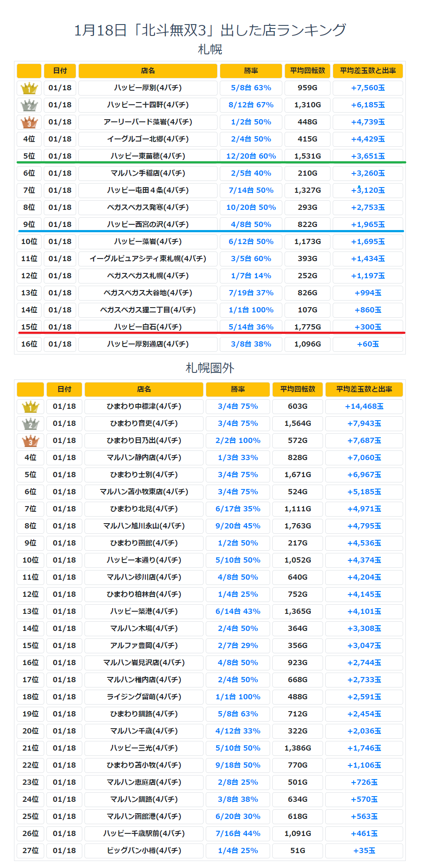Select store name ベガスベガス札幌(4パチ)
Screen dimensions: 429x868
[x=148, y=276]
